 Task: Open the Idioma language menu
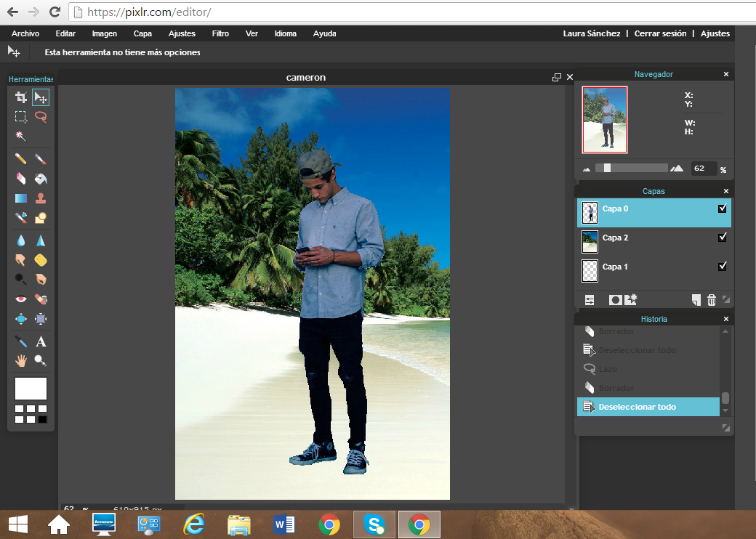point(286,33)
